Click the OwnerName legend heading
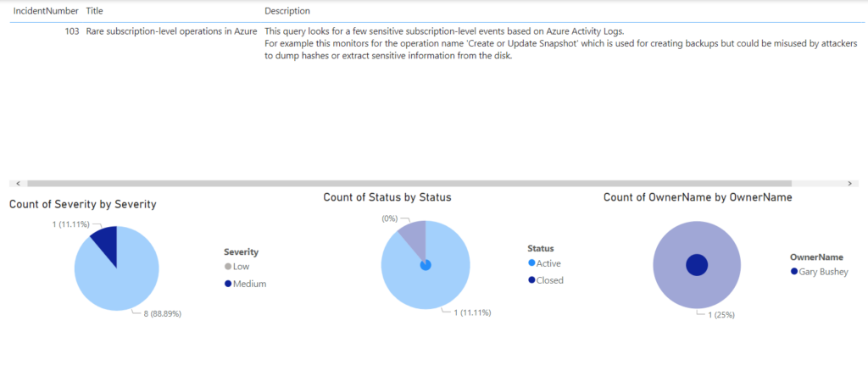 pos(816,257)
